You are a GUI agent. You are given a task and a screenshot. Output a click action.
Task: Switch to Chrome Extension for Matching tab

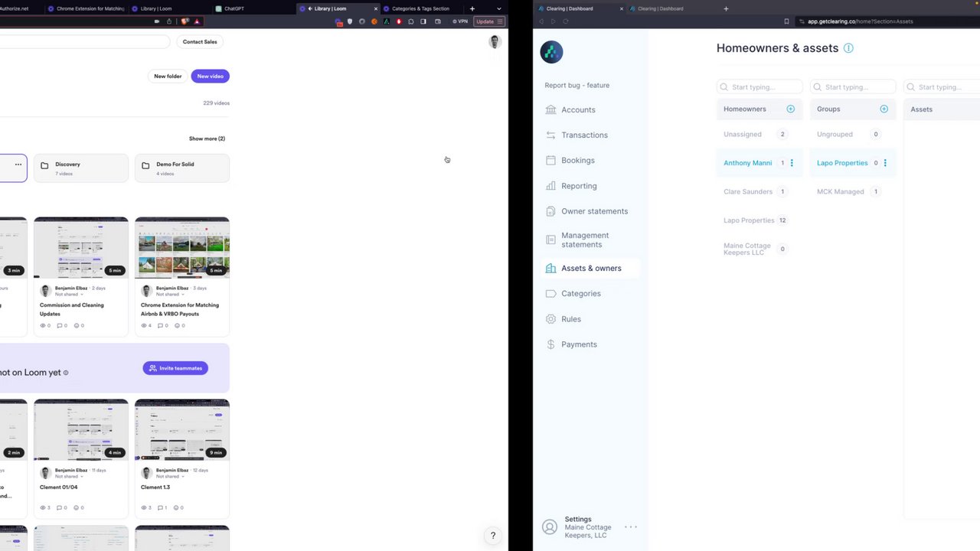click(86, 8)
